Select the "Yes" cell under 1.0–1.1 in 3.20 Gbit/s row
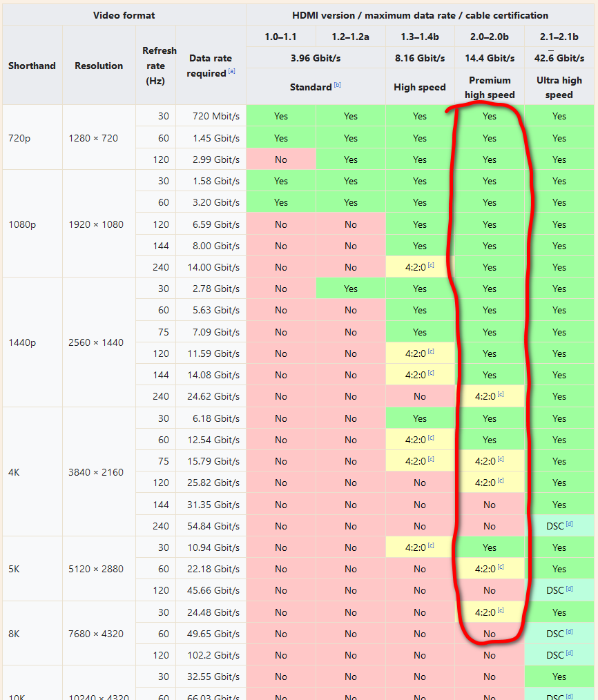 [280, 202]
